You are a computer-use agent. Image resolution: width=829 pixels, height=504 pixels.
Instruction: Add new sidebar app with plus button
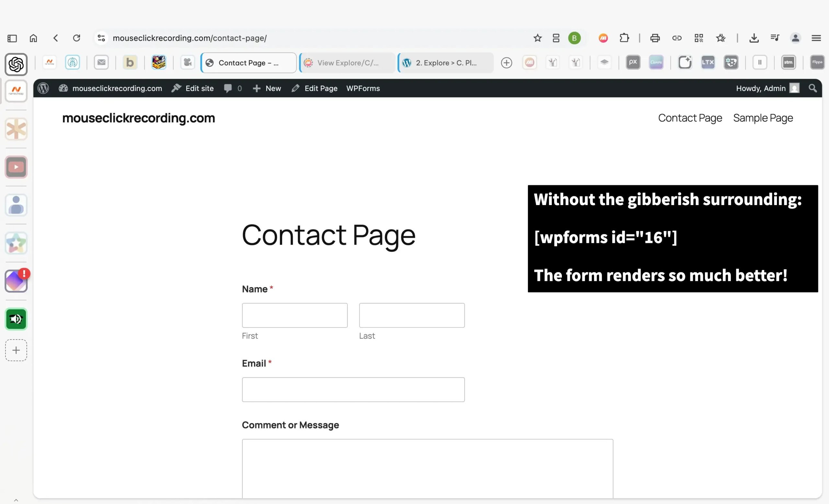click(16, 350)
